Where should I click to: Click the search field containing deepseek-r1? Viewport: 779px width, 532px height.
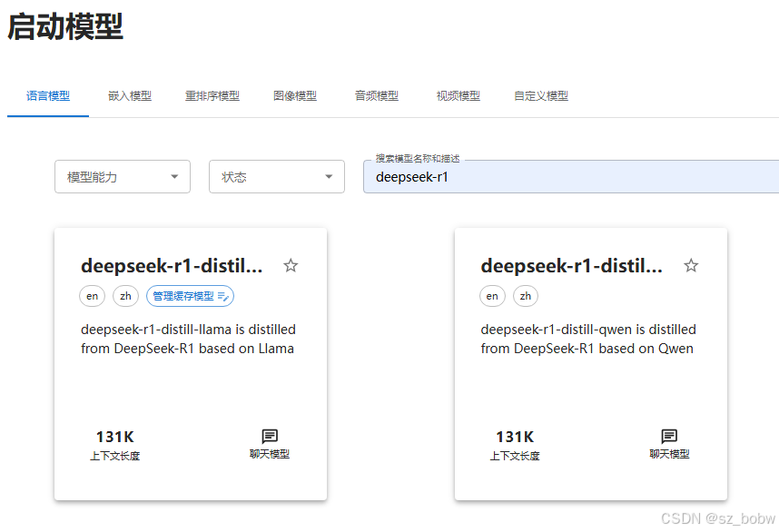[571, 177]
